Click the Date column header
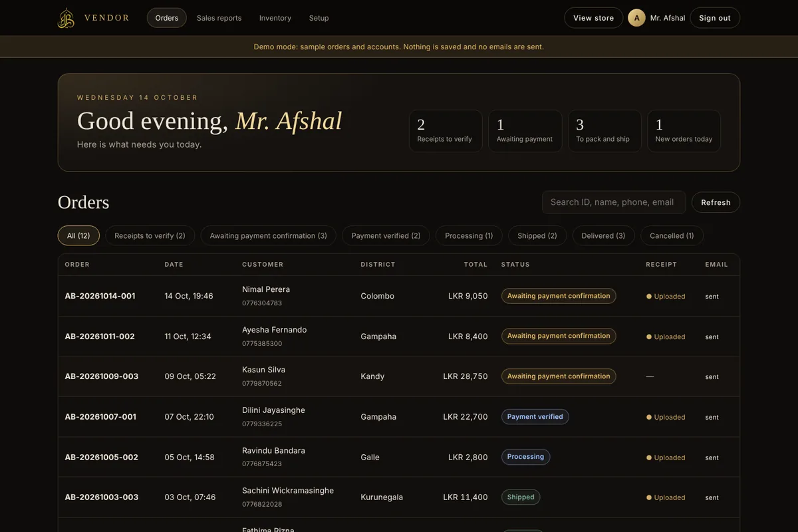The image size is (798, 532). [174, 265]
